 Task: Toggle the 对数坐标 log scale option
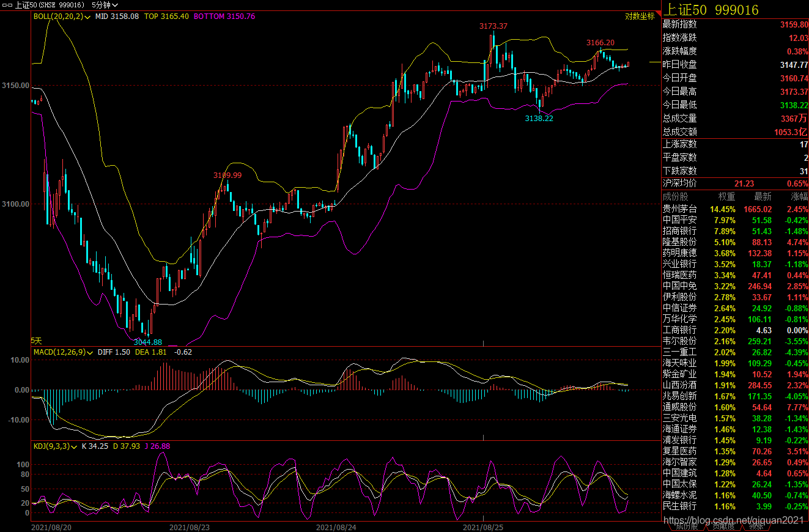[x=640, y=17]
